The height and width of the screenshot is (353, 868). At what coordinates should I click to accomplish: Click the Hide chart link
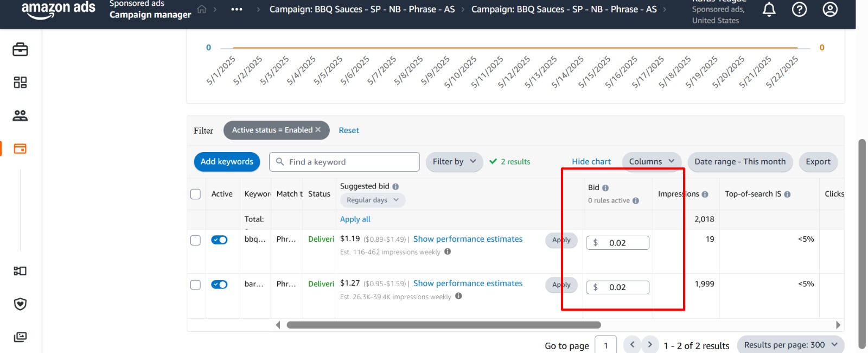tap(591, 162)
